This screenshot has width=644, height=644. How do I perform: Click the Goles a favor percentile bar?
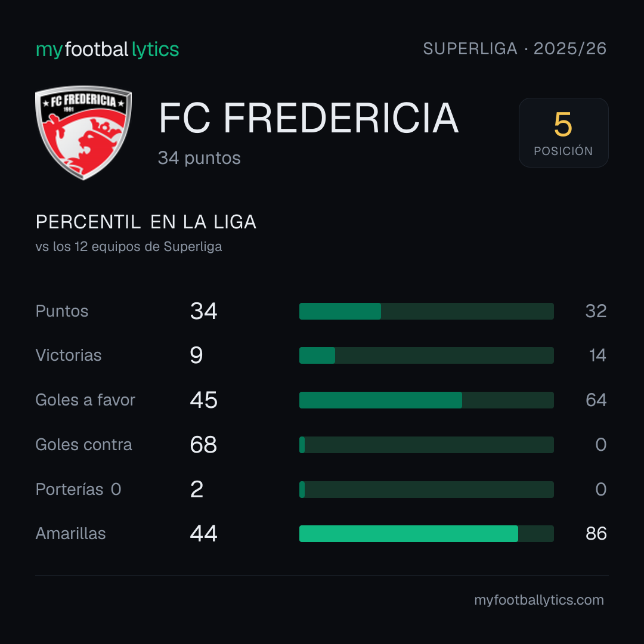(x=426, y=400)
